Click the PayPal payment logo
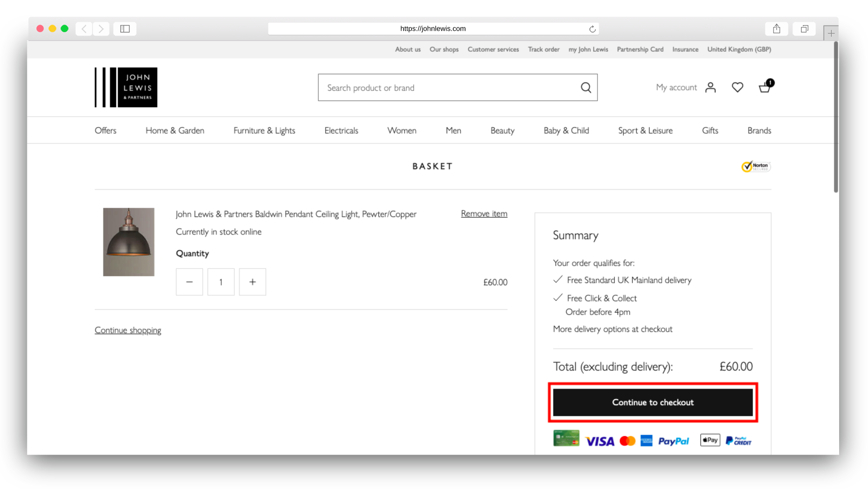 (x=673, y=441)
